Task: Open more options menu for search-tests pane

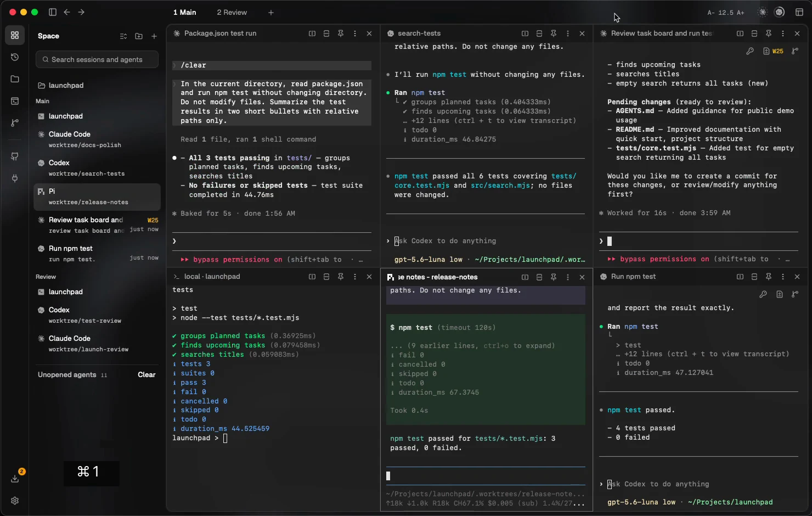Action: (x=568, y=33)
